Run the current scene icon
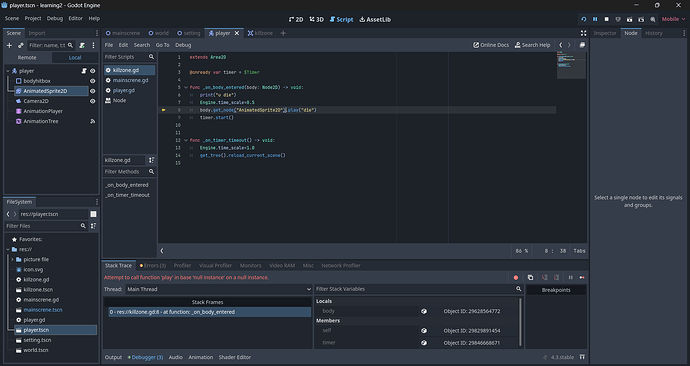 pos(629,19)
